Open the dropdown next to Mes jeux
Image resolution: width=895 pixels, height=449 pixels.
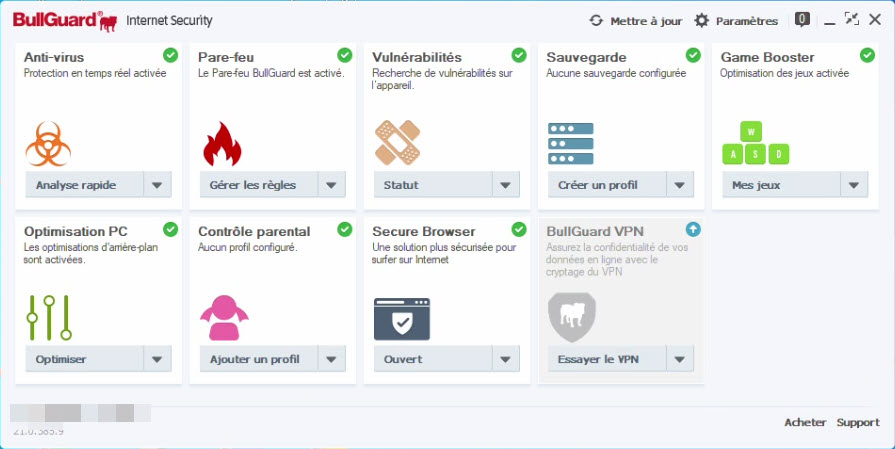pyautogui.click(x=854, y=185)
